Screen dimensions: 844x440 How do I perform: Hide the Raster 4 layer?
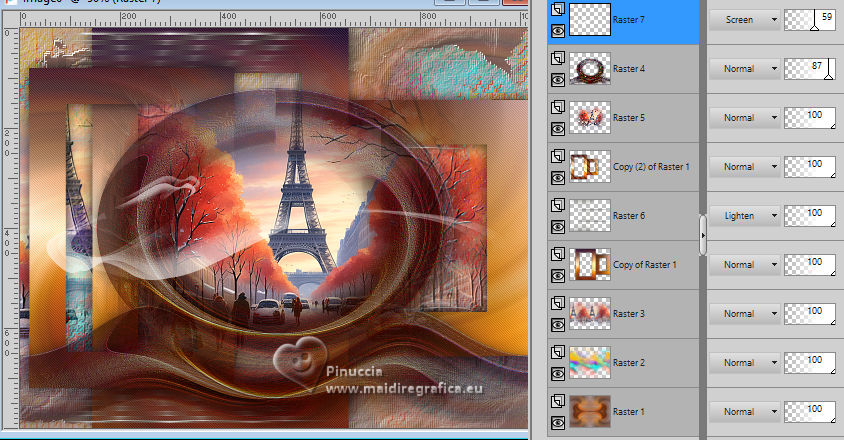tap(558, 80)
